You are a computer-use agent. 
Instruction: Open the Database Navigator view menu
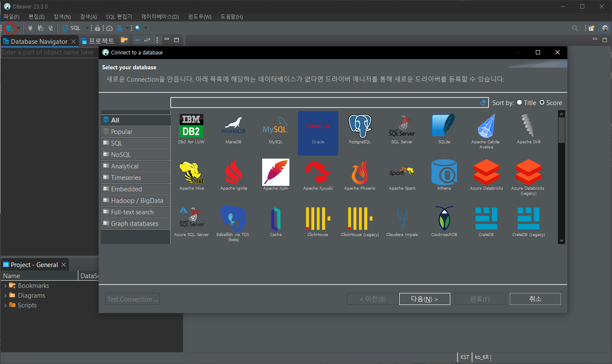tap(157, 40)
